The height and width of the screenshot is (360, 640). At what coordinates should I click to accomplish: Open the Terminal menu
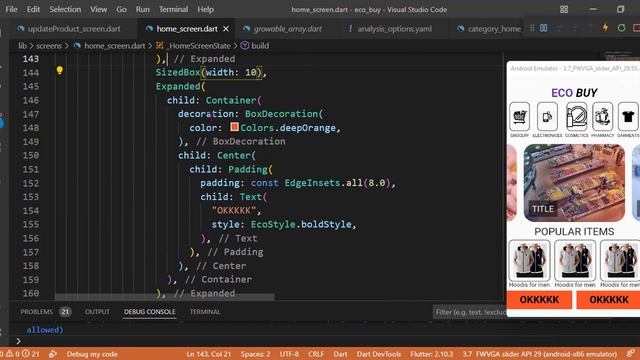tap(173, 9)
